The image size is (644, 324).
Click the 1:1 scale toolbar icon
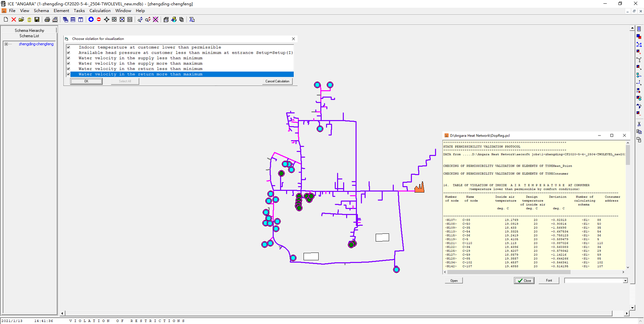pyautogui.click(x=130, y=19)
